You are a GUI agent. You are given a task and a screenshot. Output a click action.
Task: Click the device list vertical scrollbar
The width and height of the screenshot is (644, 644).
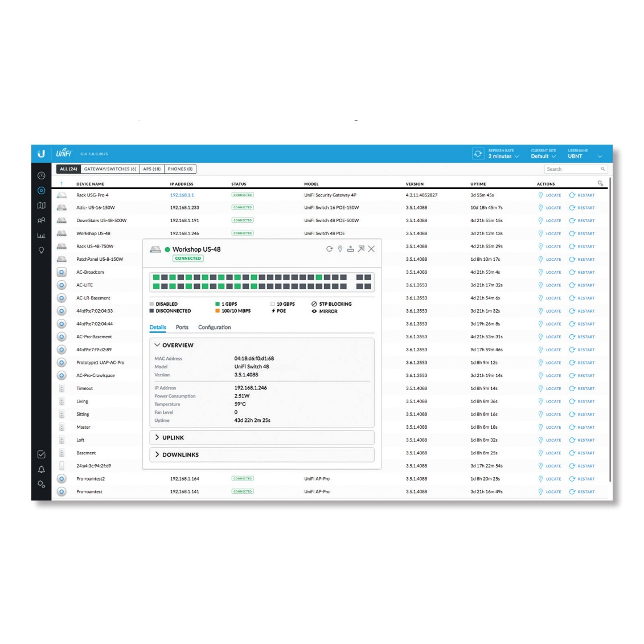(x=610, y=330)
